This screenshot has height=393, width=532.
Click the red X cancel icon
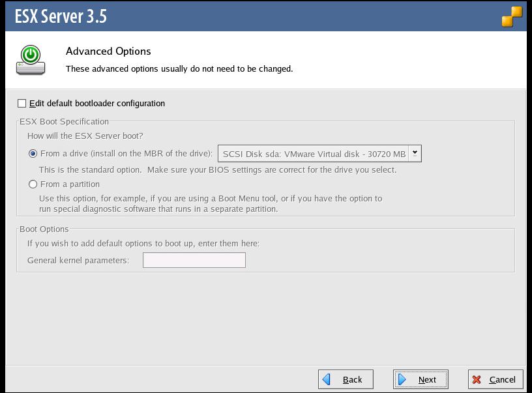477,379
